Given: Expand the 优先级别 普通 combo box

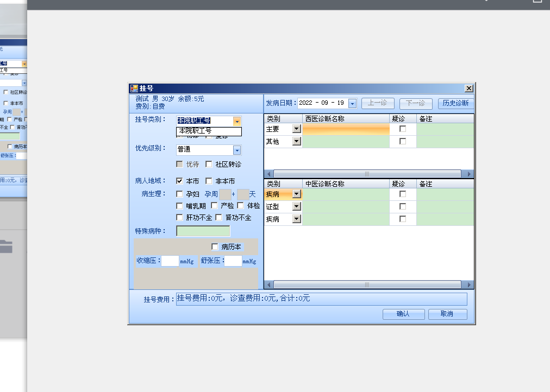Looking at the screenshot, I should [x=237, y=150].
